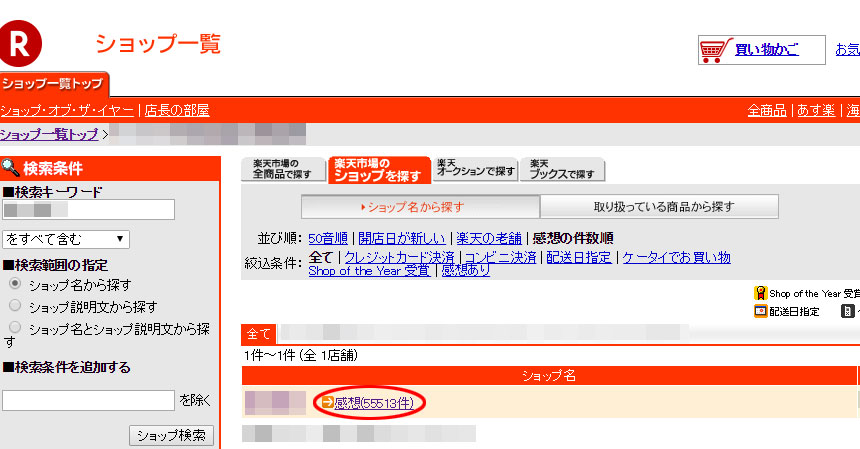Image resolution: width=860 pixels, height=449 pixels.
Task: Click the ショップ名 column header
Action: (549, 376)
